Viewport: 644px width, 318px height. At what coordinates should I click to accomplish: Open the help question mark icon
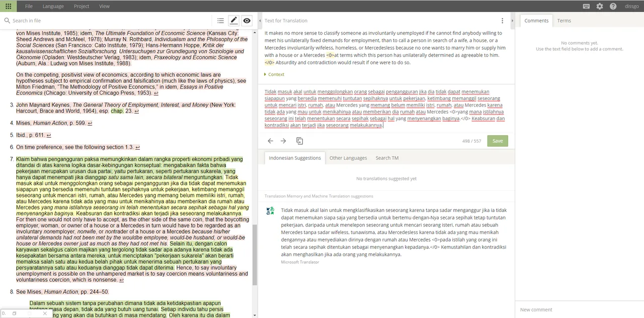tap(613, 6)
